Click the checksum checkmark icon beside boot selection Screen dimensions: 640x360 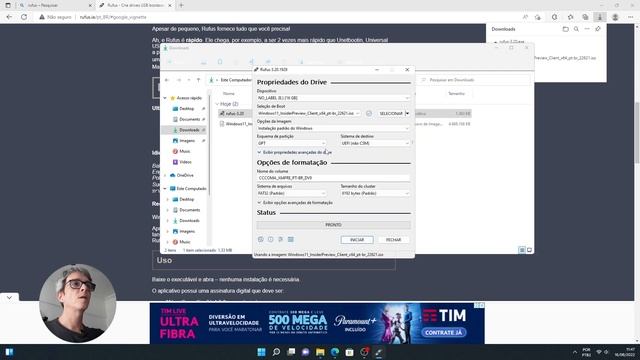pyautogui.click(x=369, y=113)
